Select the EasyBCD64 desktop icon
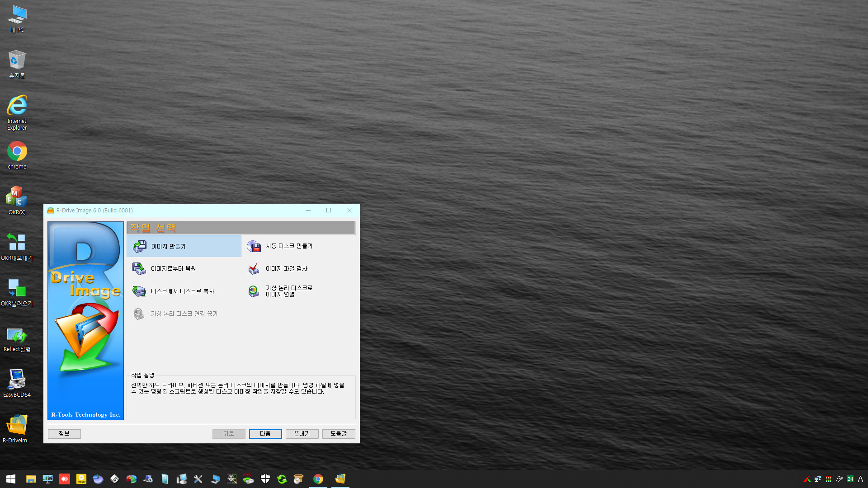 pos(17,384)
